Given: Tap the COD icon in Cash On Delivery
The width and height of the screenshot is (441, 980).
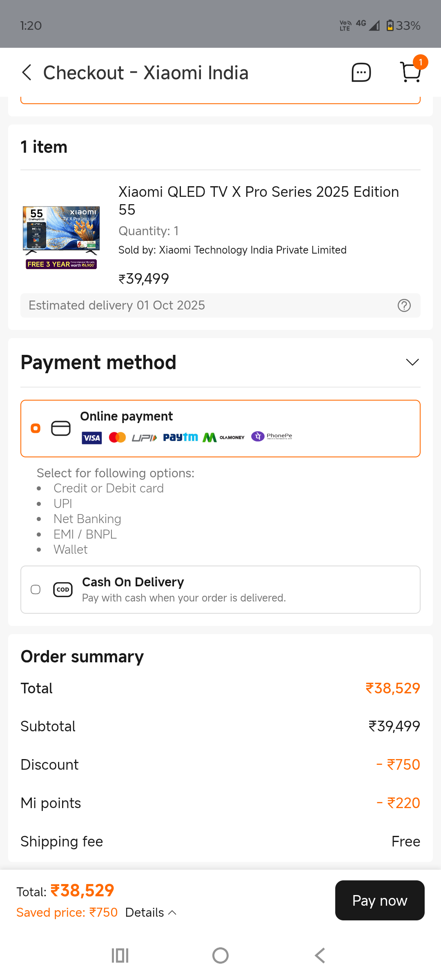Looking at the screenshot, I should pos(63,590).
